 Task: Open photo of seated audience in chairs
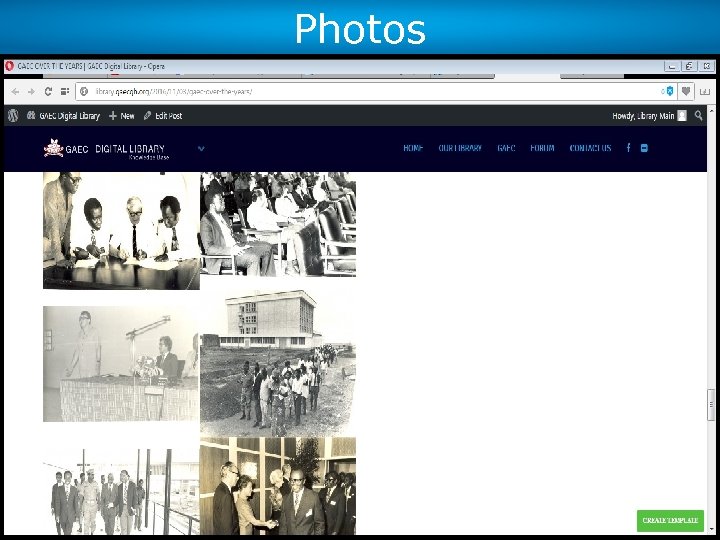pyautogui.click(x=278, y=224)
